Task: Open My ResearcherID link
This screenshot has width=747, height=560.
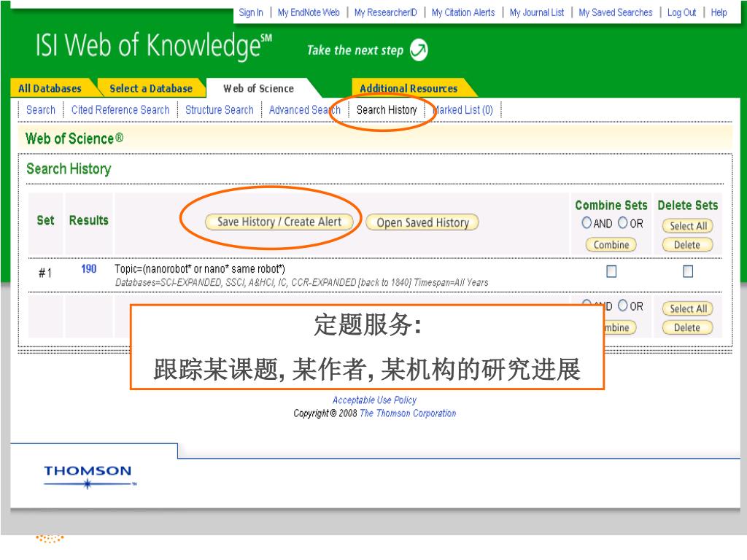Action: (x=385, y=12)
